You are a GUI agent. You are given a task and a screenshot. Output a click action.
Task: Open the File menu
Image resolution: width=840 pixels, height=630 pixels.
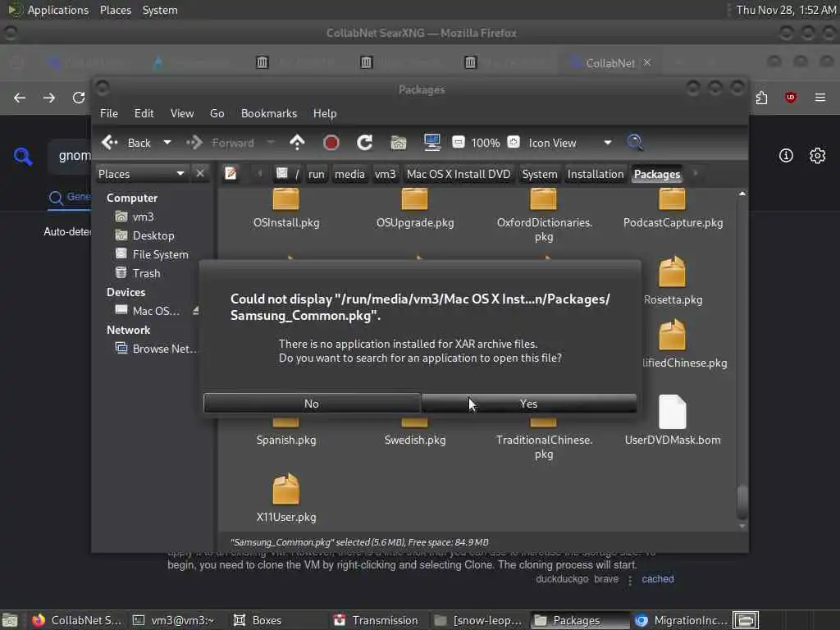click(109, 113)
